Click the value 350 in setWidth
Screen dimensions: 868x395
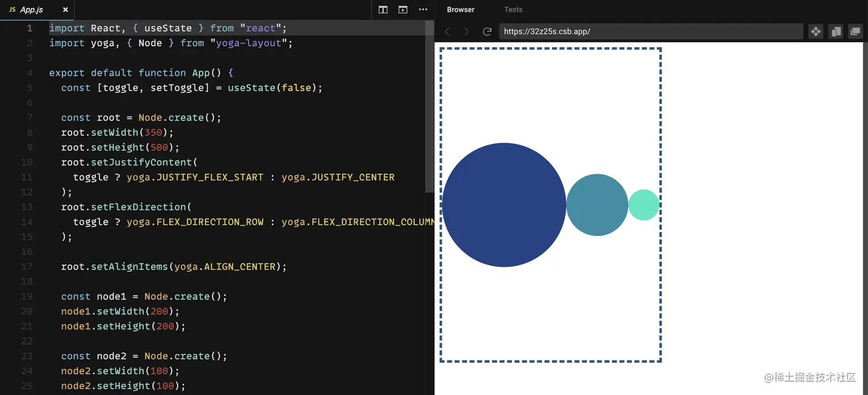tap(153, 133)
